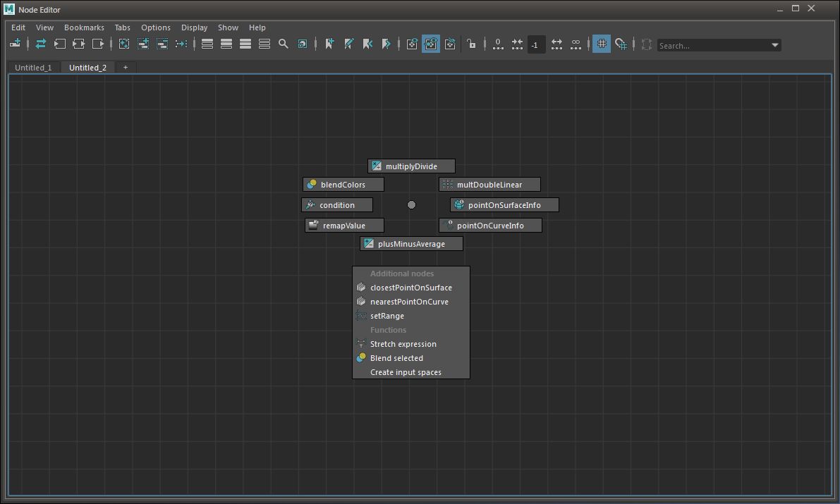Select the Blend selected function
Screen dimensions: 840x504
point(396,358)
